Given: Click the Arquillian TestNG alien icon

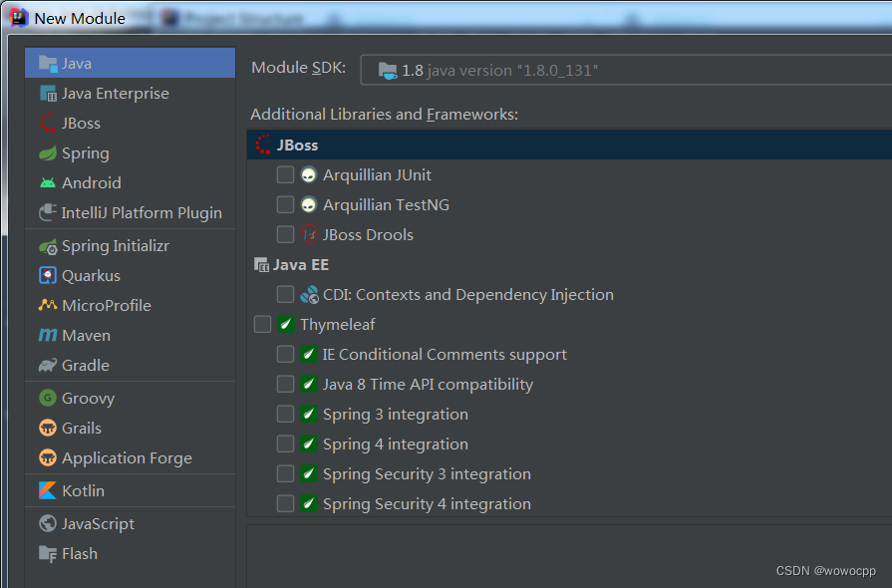Looking at the screenshot, I should click(x=308, y=204).
